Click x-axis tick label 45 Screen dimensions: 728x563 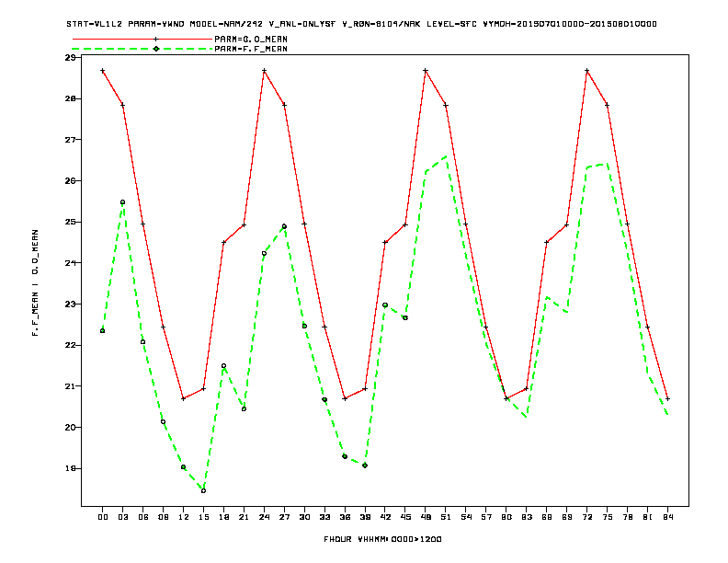[405, 517]
